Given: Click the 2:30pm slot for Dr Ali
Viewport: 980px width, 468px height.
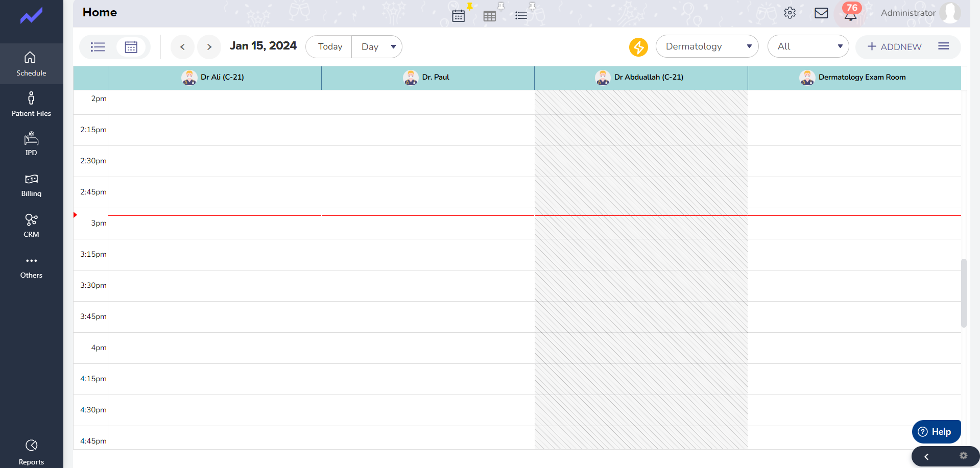Looking at the screenshot, I should coord(214,161).
